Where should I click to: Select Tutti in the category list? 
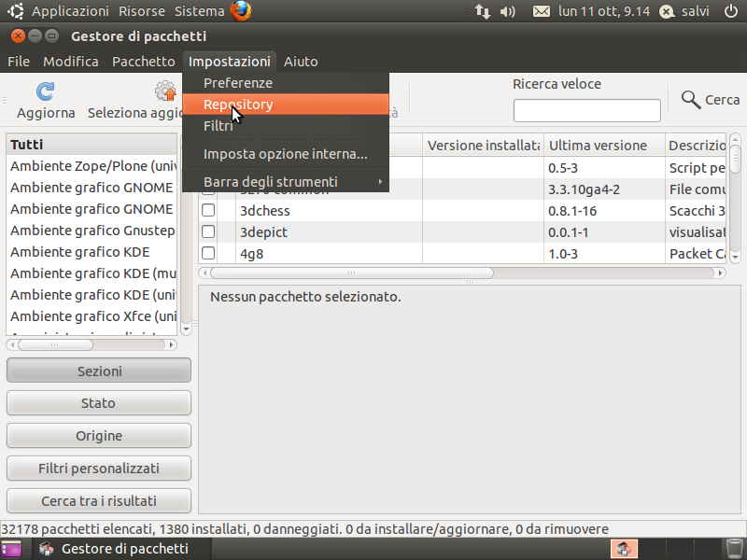click(x=92, y=145)
